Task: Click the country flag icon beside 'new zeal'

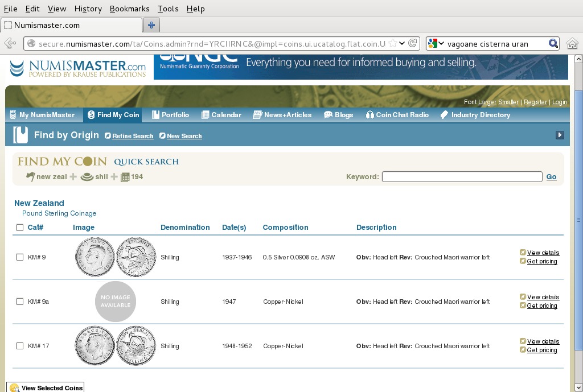Action: coord(31,176)
